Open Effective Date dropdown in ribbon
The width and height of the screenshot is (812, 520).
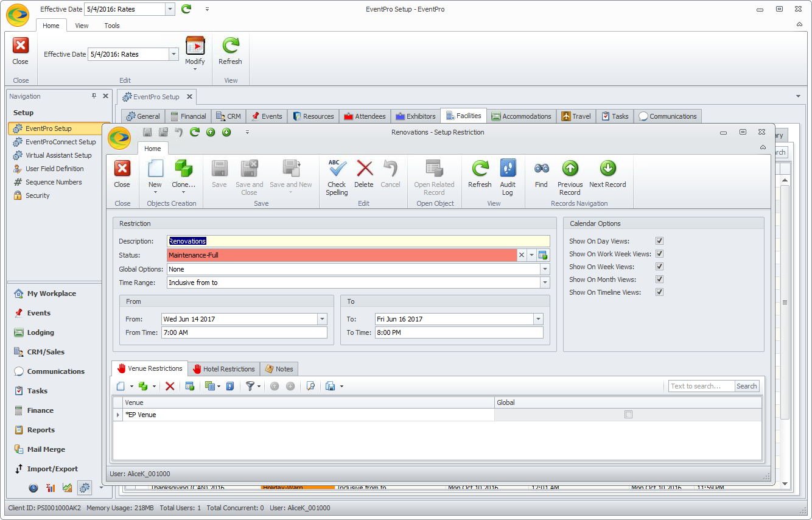click(173, 54)
